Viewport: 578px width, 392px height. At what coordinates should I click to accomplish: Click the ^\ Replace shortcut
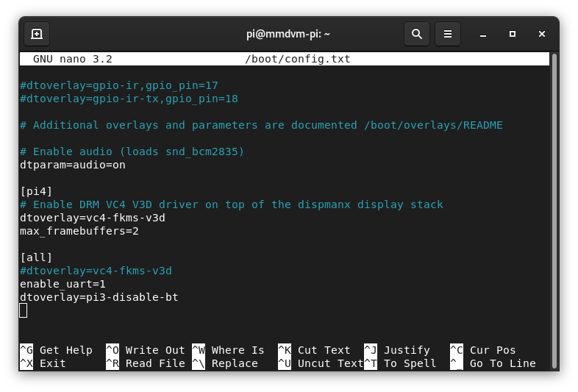point(225,363)
